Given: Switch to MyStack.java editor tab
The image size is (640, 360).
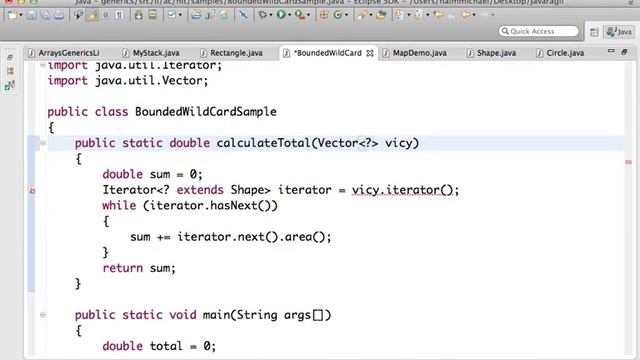Looking at the screenshot, I should (151, 53).
